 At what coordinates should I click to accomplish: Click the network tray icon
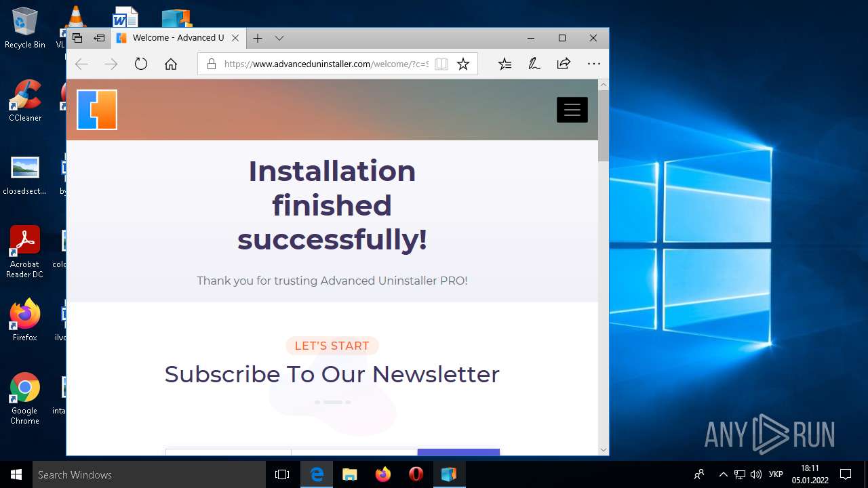point(740,474)
